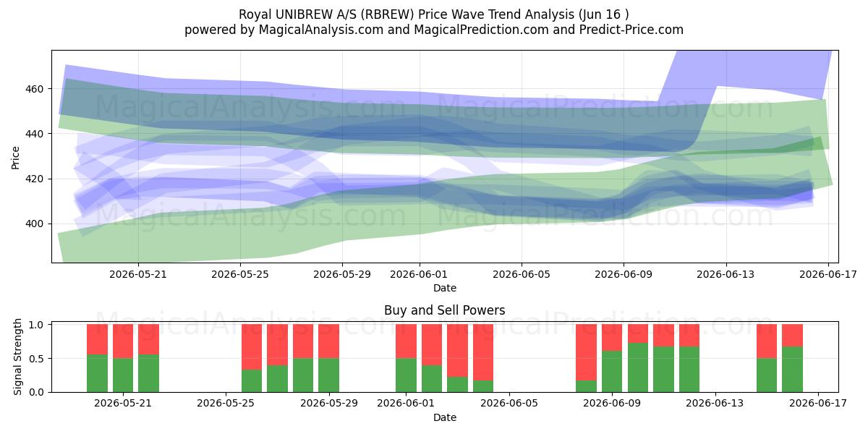Click 2026-06-01 tick on price chart axis

pyautogui.click(x=420, y=274)
